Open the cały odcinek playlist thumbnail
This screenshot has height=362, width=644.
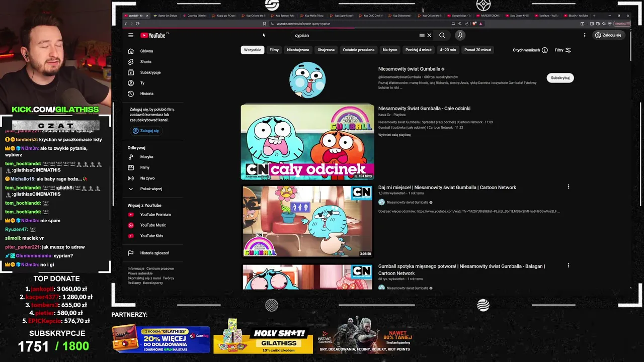(x=307, y=142)
